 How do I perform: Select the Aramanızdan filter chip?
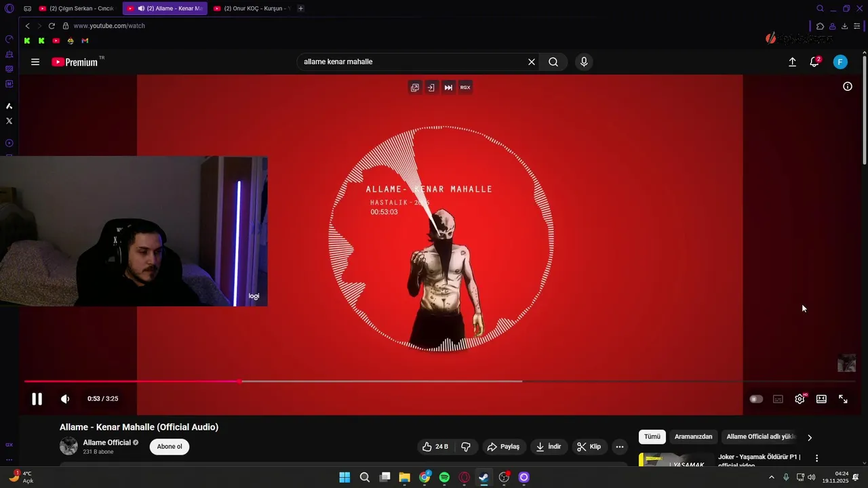point(693,437)
